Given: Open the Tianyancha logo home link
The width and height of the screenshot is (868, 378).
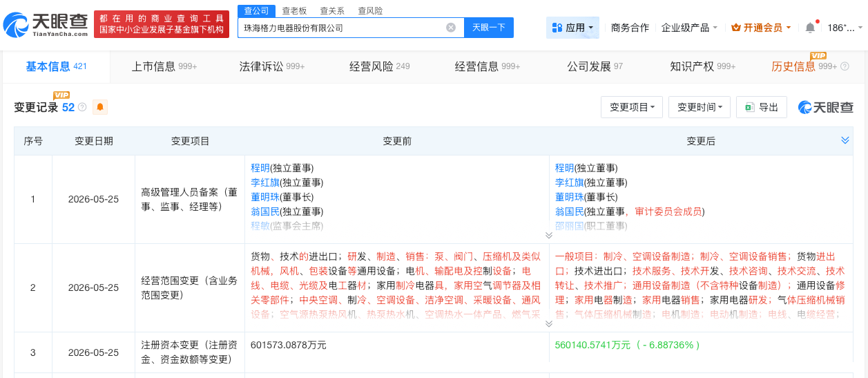Looking at the screenshot, I should 46,24.
